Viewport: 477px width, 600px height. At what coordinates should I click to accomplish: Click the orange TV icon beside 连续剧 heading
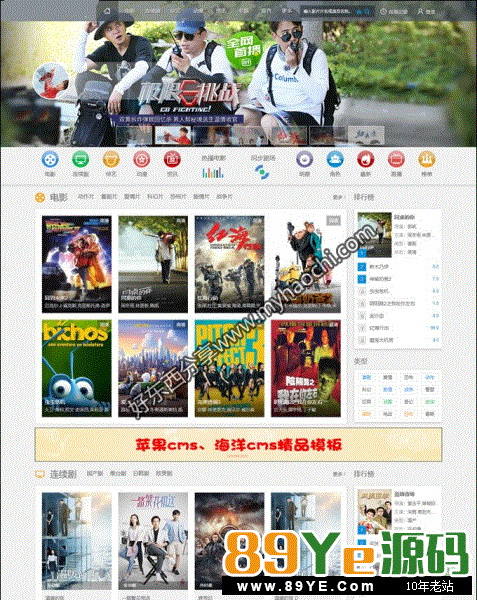(40, 474)
